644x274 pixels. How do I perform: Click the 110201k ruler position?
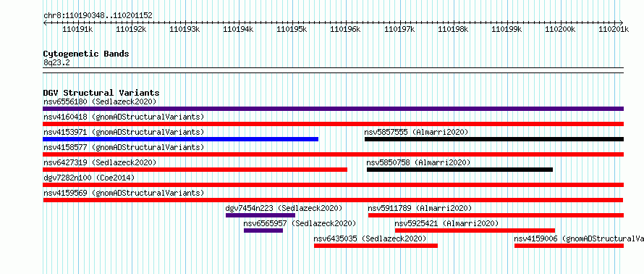(x=614, y=29)
